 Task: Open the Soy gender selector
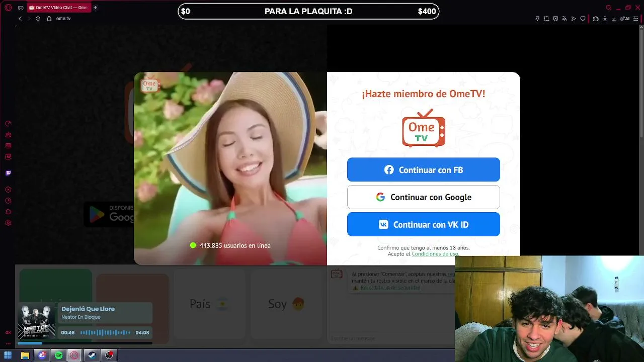[286, 304]
